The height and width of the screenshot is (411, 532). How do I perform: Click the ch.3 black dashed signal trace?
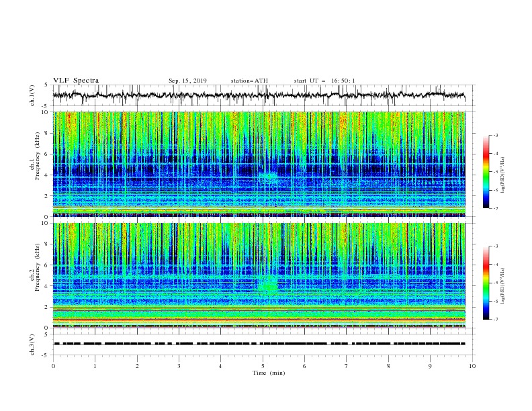point(259,344)
